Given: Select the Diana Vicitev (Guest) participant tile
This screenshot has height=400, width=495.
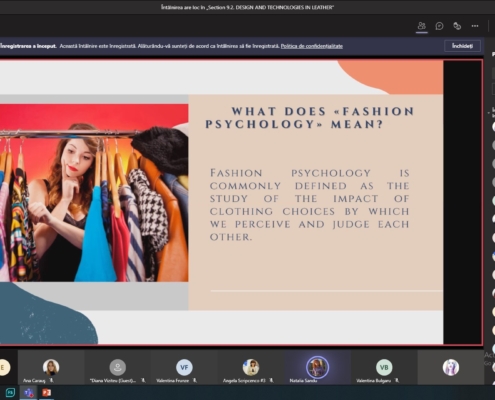Looking at the screenshot, I should click(118, 367).
